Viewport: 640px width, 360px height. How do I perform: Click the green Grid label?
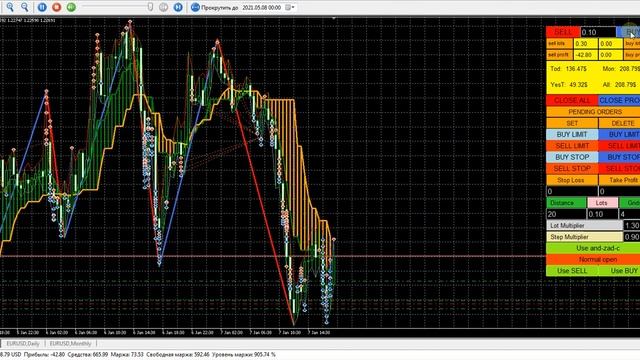click(x=629, y=203)
